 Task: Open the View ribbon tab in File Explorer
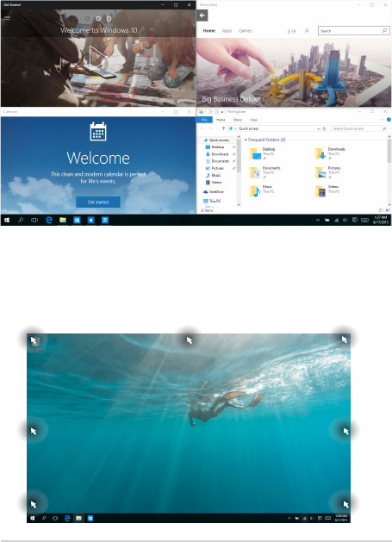[x=254, y=120]
